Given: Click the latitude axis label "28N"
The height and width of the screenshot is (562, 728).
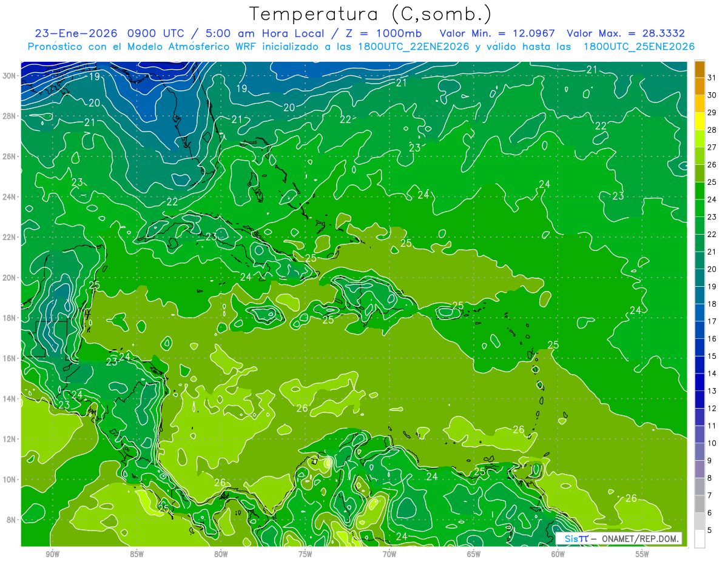Looking at the screenshot, I should pos(10,116).
